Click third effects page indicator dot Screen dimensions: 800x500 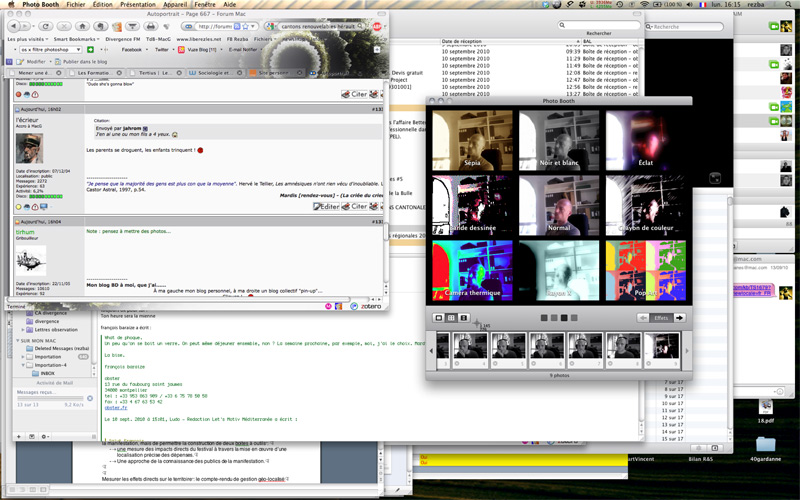[x=564, y=318]
